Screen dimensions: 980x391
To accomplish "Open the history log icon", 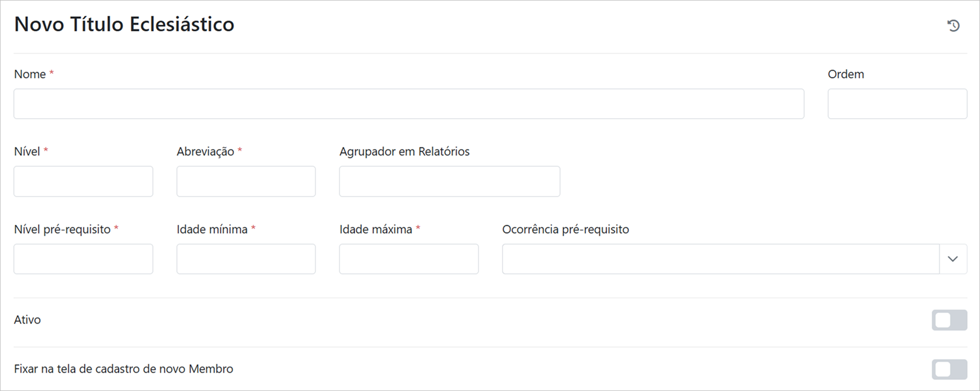I will tap(953, 26).
